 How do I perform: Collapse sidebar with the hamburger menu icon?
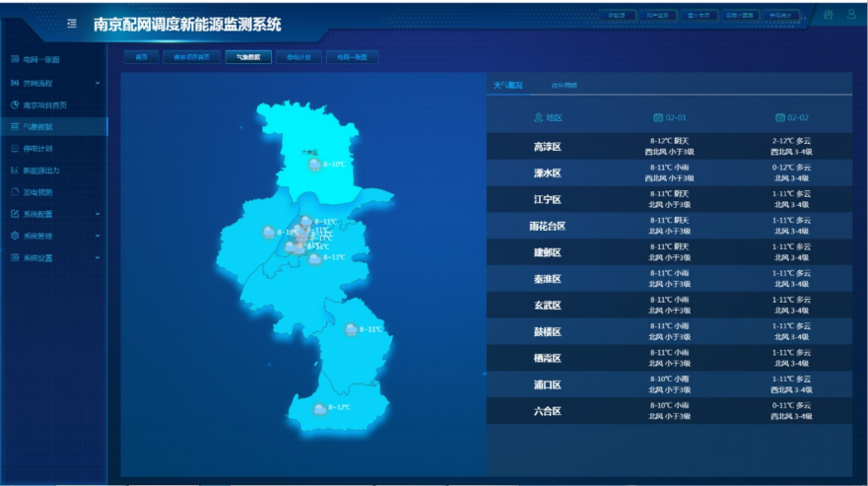pyautogui.click(x=72, y=24)
